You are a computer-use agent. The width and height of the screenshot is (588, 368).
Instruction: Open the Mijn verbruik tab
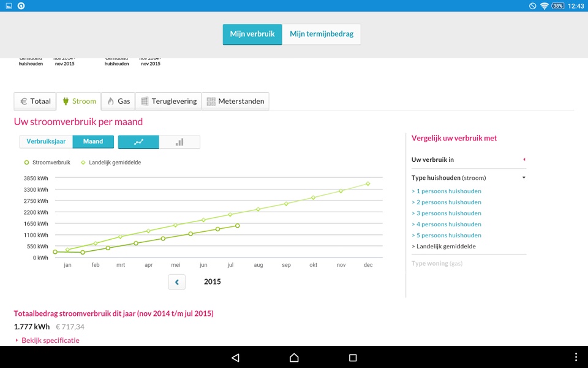(x=252, y=34)
